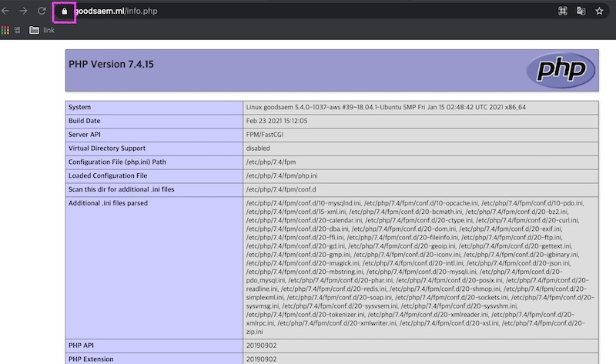Select the Build Date label
The image size is (616, 364).
85,121
